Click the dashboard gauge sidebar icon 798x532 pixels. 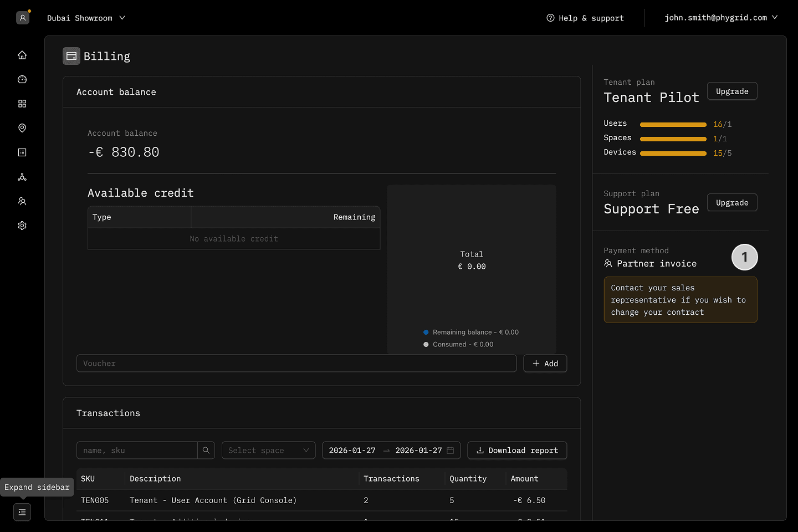(22, 79)
